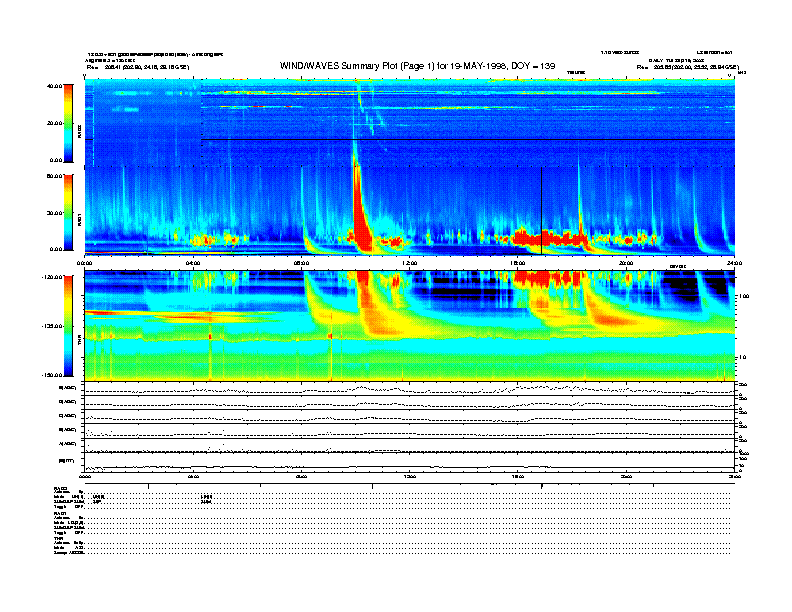
Task: Click the 12:00 label under the RAD1 spectrogram
Action: click(x=410, y=263)
